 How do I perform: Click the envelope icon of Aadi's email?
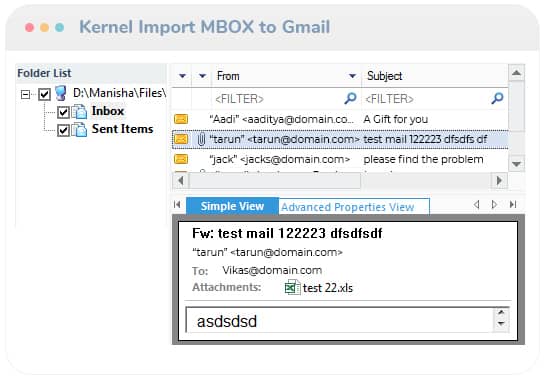pos(181,119)
